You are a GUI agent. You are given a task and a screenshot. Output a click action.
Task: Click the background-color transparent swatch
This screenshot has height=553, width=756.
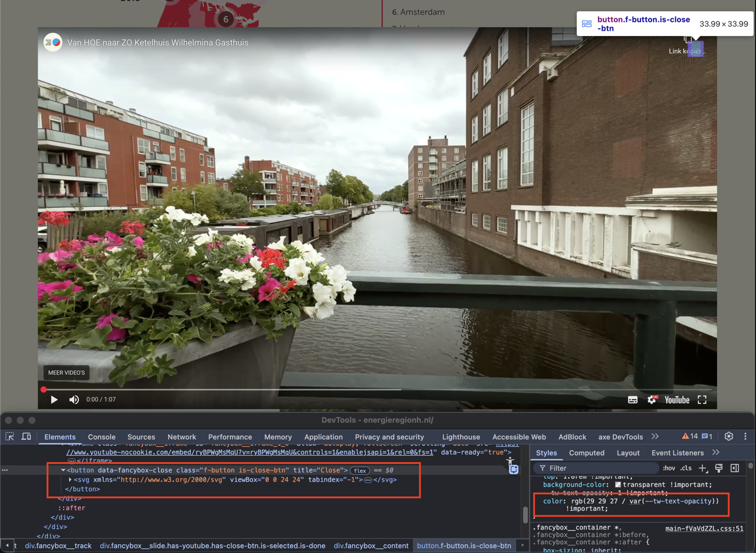tap(617, 485)
